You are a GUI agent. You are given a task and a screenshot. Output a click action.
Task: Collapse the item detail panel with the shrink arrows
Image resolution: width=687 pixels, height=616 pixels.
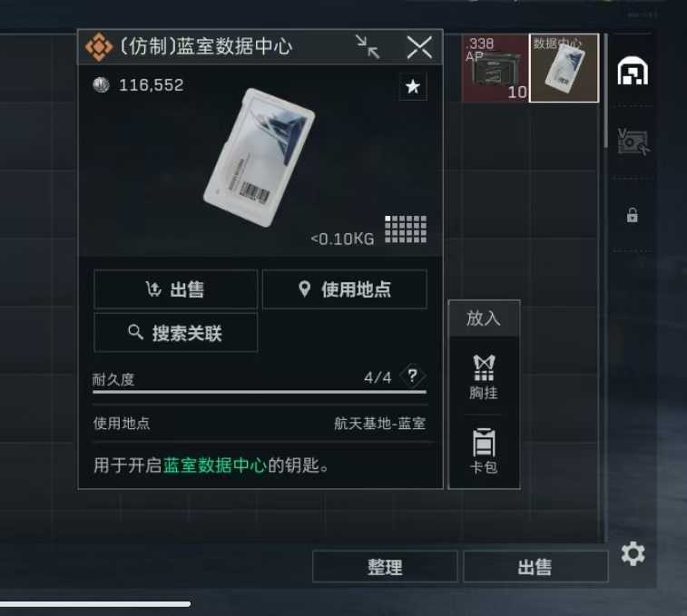coord(368,46)
